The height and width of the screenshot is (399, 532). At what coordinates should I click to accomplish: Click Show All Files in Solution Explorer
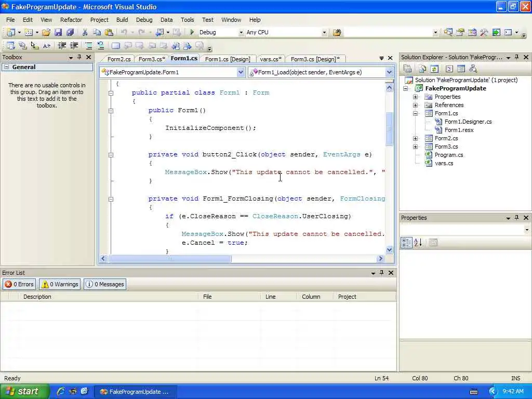[422, 69]
